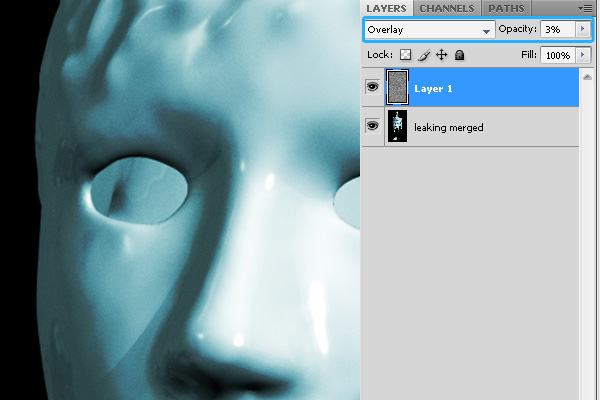The width and height of the screenshot is (600, 400).
Task: Open the Fill slider arrow
Action: (583, 55)
